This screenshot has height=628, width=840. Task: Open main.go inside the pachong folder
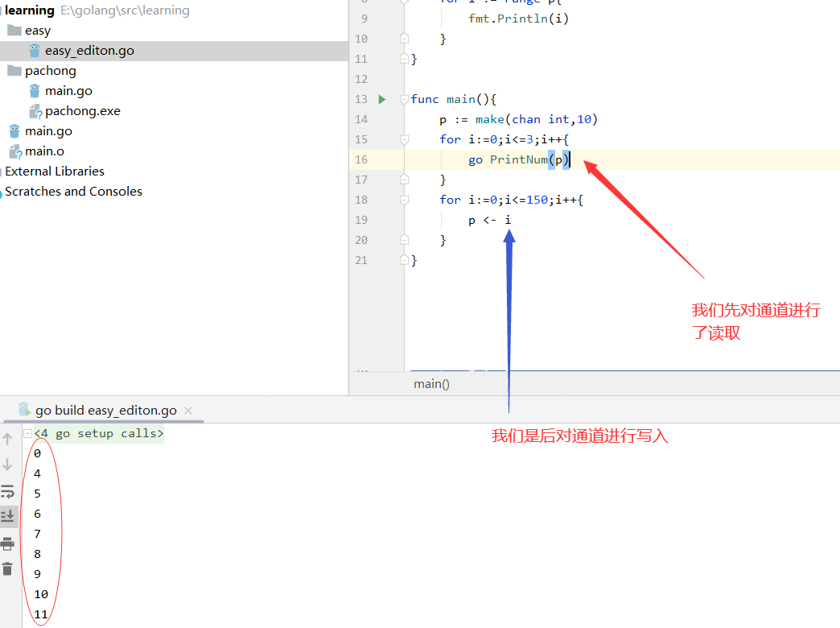(68, 91)
